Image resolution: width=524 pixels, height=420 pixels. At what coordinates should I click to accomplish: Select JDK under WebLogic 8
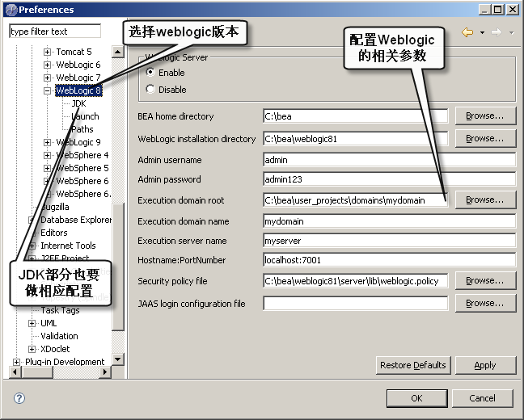pyautogui.click(x=78, y=103)
